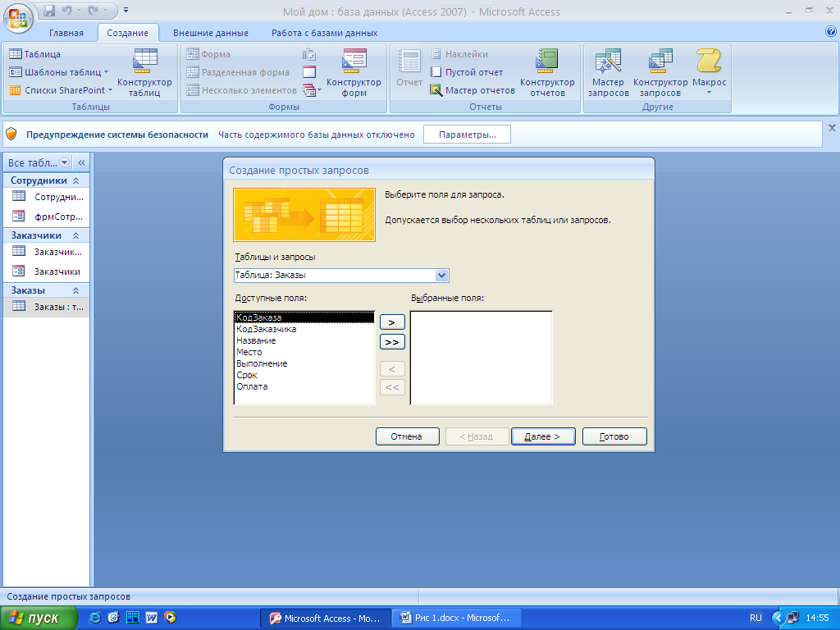Click the PivotChart icon in Формы group
The height and width of the screenshot is (630, 840).
[309, 54]
